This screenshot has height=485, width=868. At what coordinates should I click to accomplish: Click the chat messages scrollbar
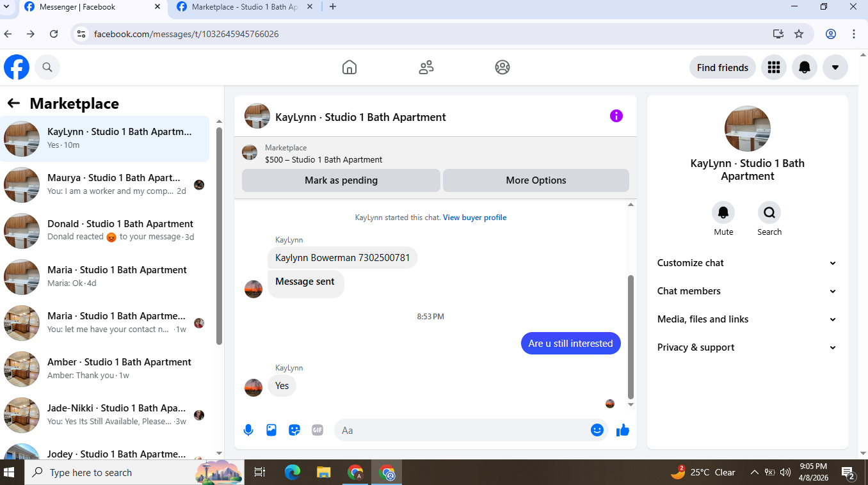[x=631, y=337]
